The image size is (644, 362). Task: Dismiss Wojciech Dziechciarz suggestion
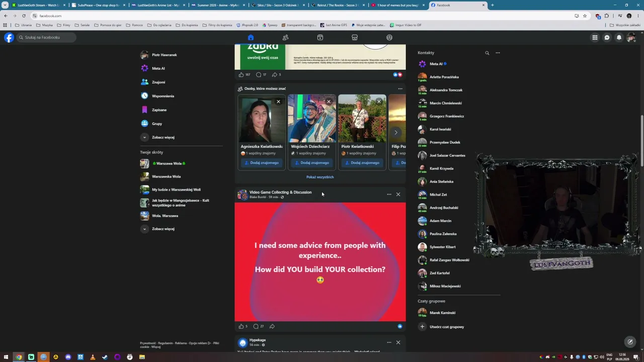coord(329,102)
